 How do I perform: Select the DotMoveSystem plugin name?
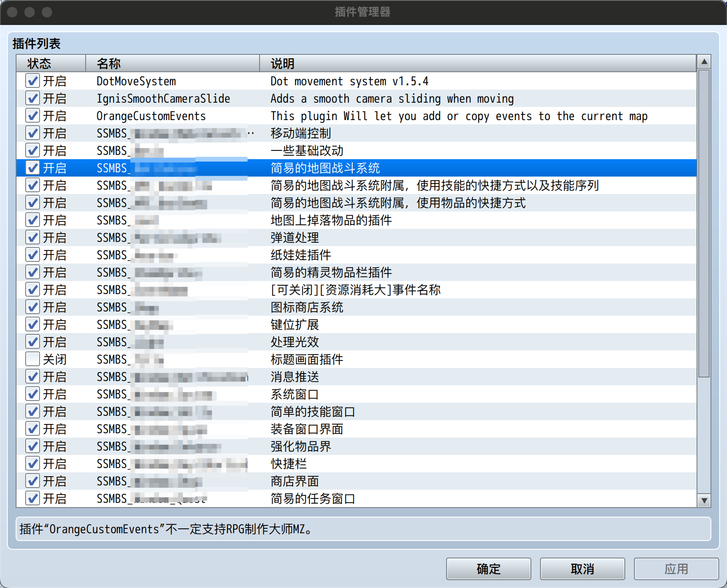coord(136,81)
